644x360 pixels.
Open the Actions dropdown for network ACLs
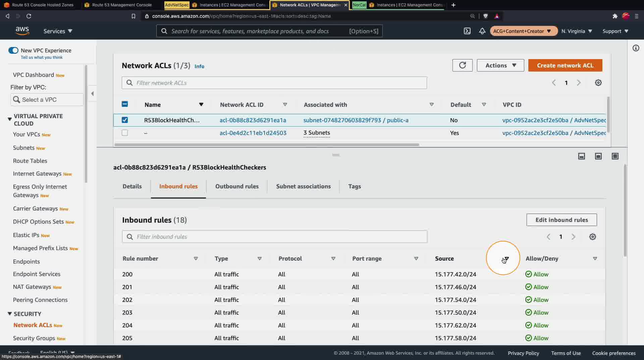(x=500, y=65)
